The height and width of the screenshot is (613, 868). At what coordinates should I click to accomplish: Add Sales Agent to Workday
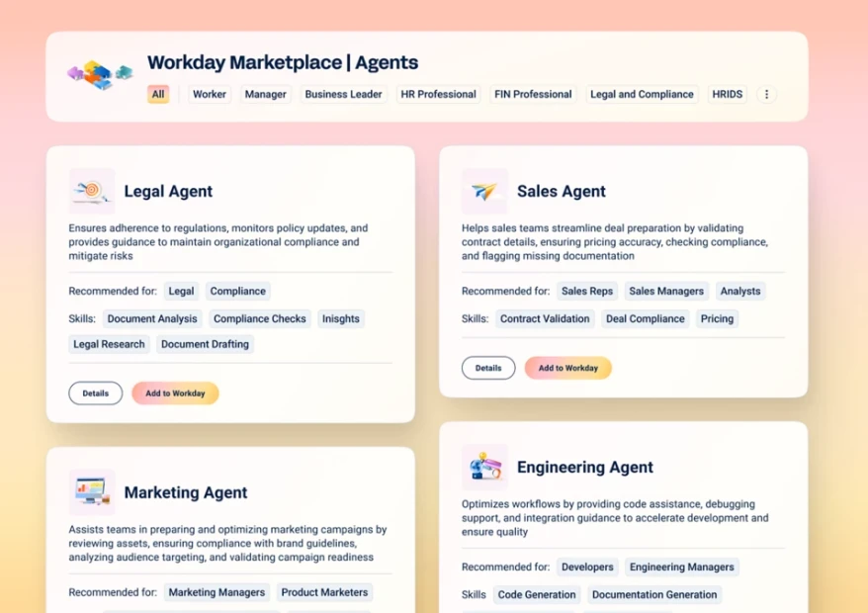pyautogui.click(x=568, y=368)
